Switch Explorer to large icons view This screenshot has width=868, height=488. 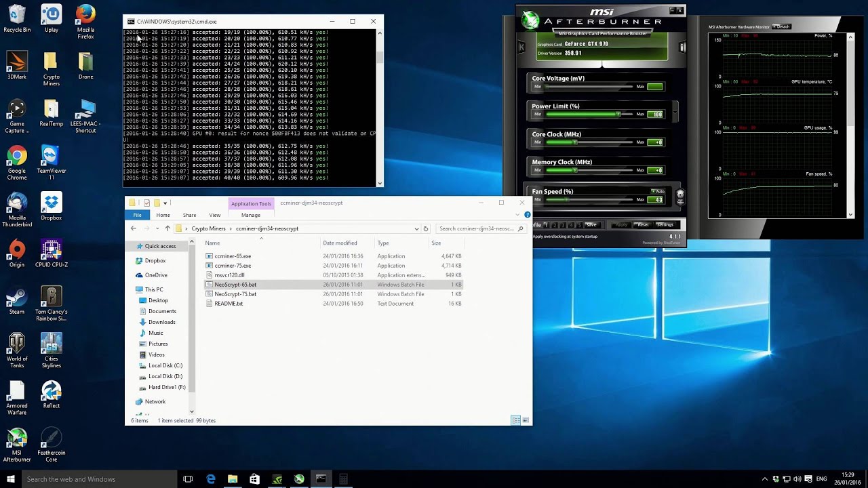(x=526, y=420)
